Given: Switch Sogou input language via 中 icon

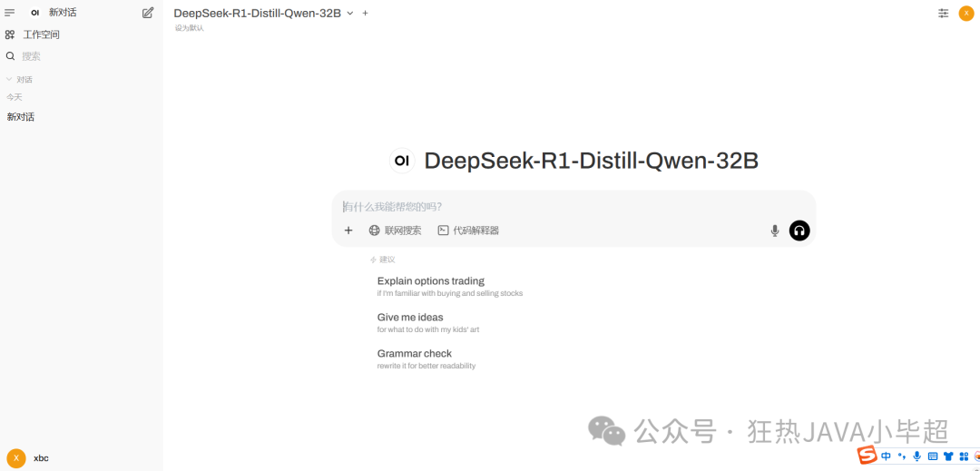Looking at the screenshot, I should (x=886, y=456).
